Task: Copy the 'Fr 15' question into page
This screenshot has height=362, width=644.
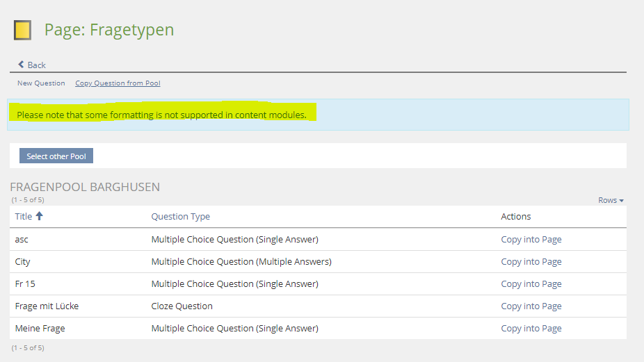Action: tap(531, 284)
